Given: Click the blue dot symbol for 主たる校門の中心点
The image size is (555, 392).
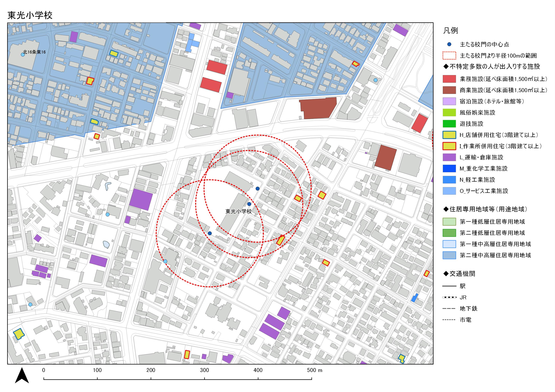Looking at the screenshot, I should coord(449,44).
